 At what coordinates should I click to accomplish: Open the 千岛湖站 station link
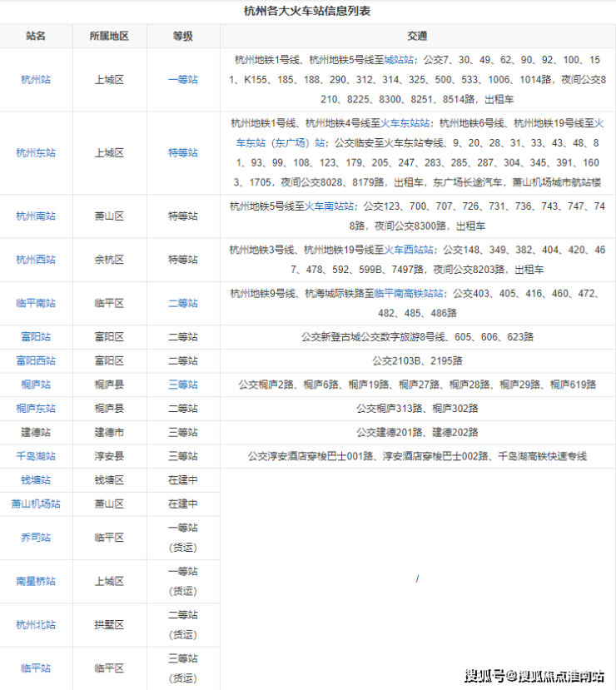coord(36,456)
